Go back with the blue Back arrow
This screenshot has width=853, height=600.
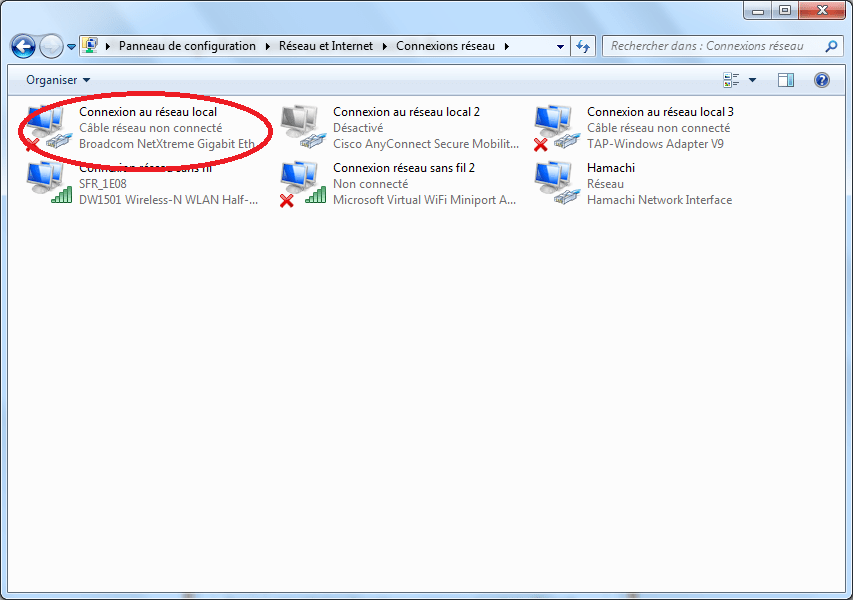(23, 46)
